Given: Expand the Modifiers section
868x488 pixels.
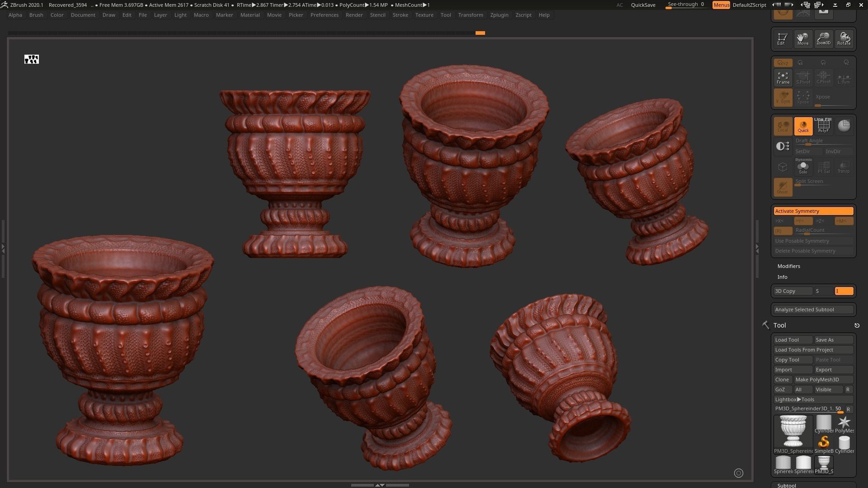Looking at the screenshot, I should (788, 266).
